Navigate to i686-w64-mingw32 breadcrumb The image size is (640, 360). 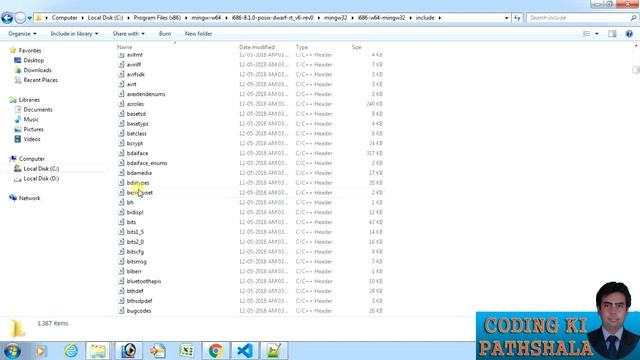[x=382, y=18]
